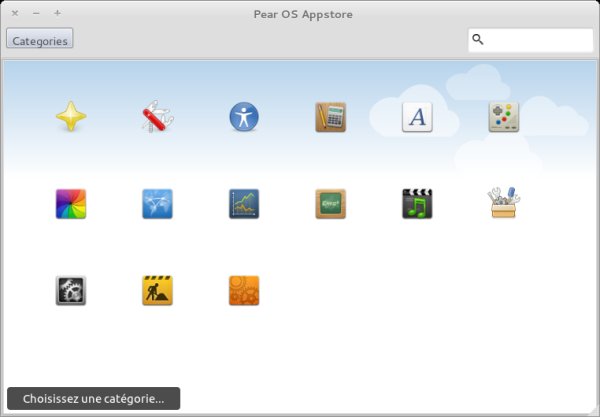Open the yellow star featured category
This screenshot has width=600, height=417.
[x=71, y=117]
